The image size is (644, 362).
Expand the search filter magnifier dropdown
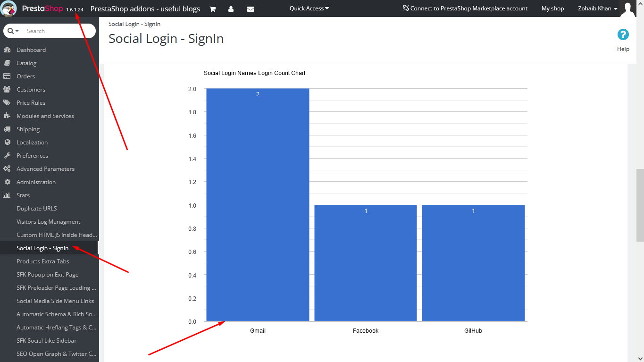[x=13, y=31]
